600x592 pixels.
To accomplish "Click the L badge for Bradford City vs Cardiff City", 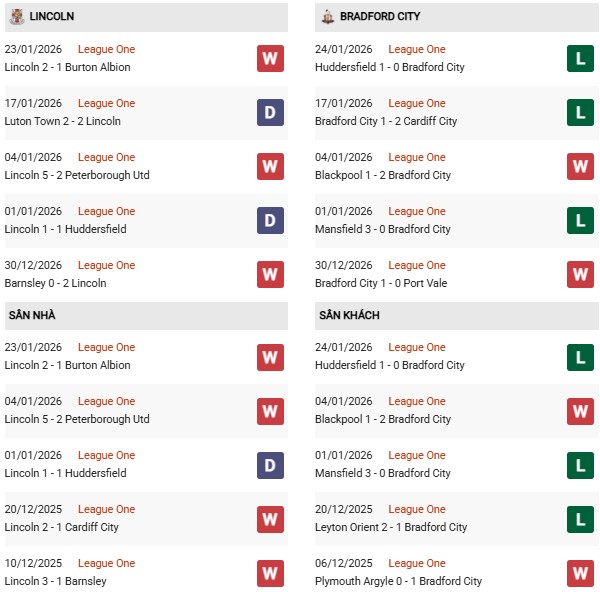I will pos(580,113).
